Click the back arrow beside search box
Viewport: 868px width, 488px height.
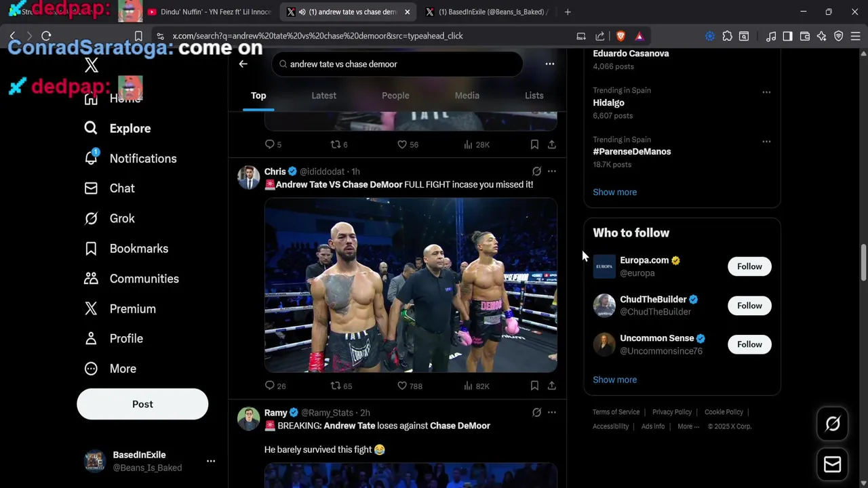click(x=243, y=64)
